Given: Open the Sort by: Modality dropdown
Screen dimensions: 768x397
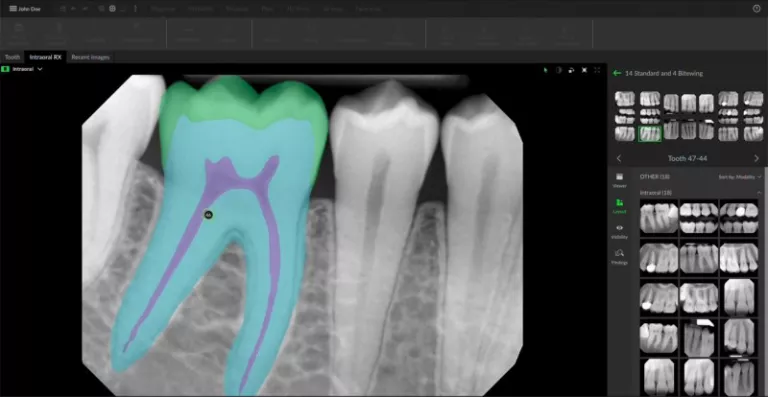Looking at the screenshot, I should [740, 177].
